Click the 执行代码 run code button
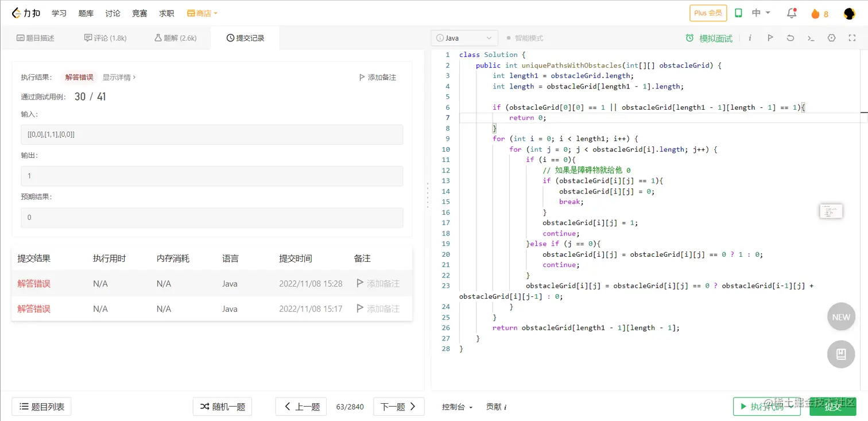The image size is (868, 421). (766, 407)
